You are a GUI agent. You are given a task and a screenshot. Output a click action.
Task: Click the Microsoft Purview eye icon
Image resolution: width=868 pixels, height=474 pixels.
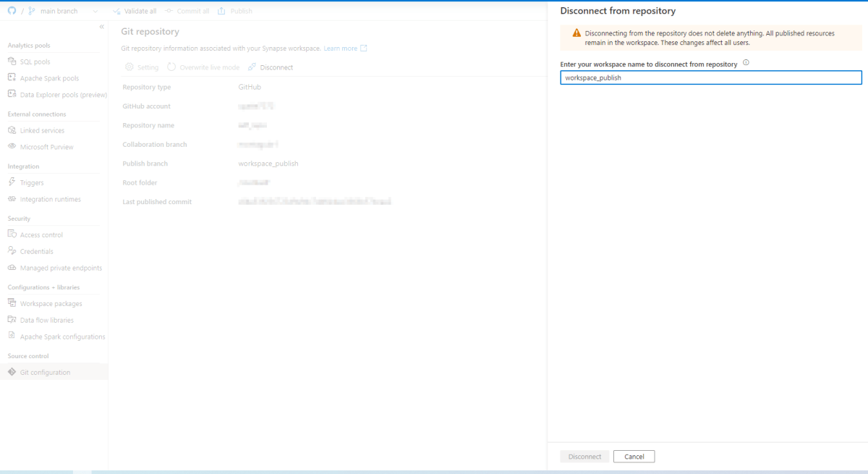coord(12,147)
